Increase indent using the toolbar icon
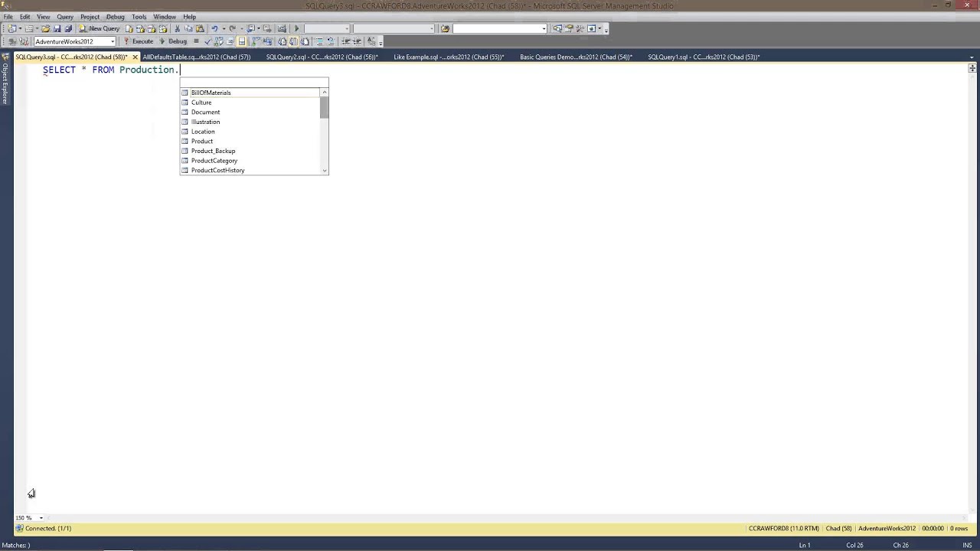 pos(357,41)
